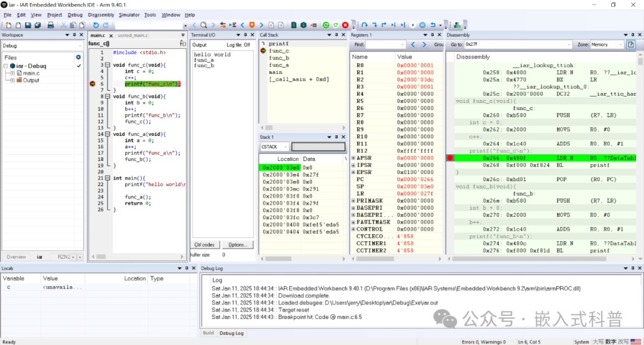
Task: Click Debug without Downloading icon
Action: click(x=336, y=25)
